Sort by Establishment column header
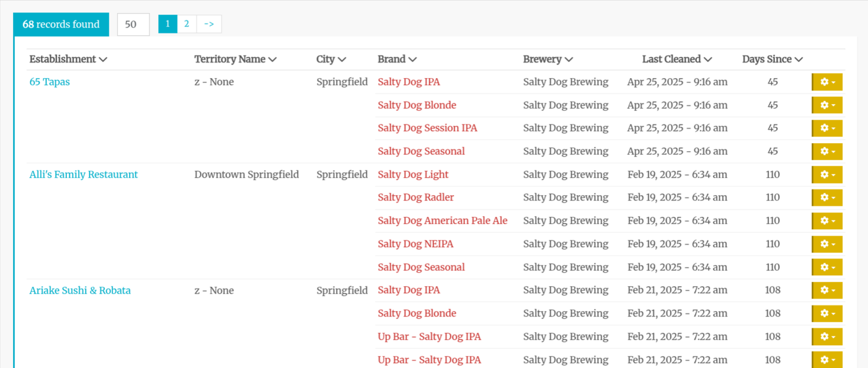 pos(68,59)
